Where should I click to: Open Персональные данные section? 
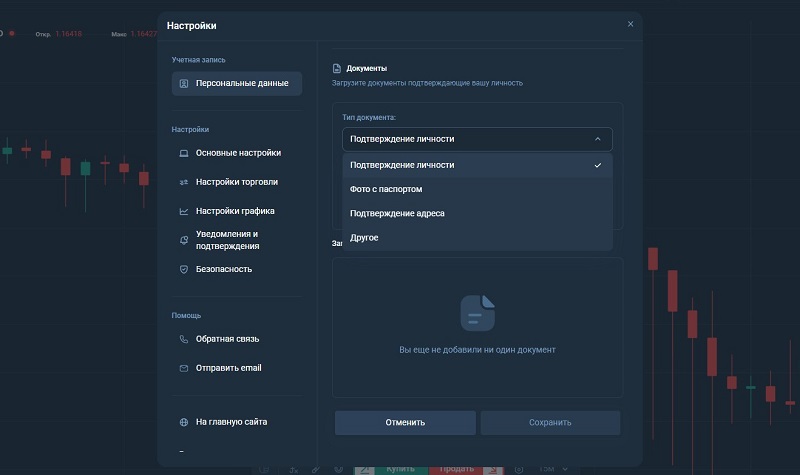[237, 83]
